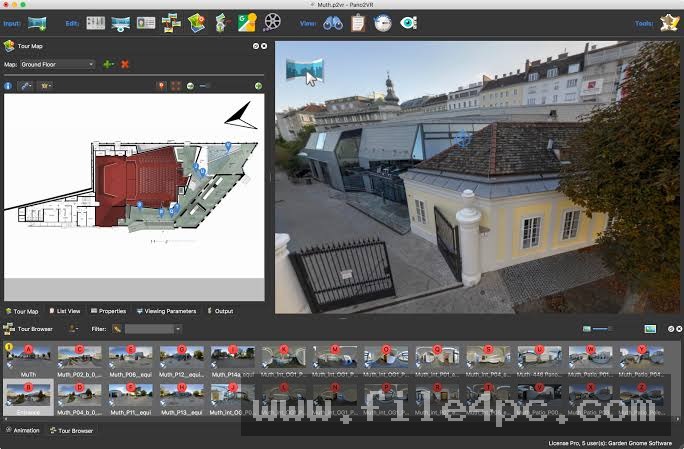Click the Input add panorama icon
This screenshot has height=449, width=684.
(37, 23)
